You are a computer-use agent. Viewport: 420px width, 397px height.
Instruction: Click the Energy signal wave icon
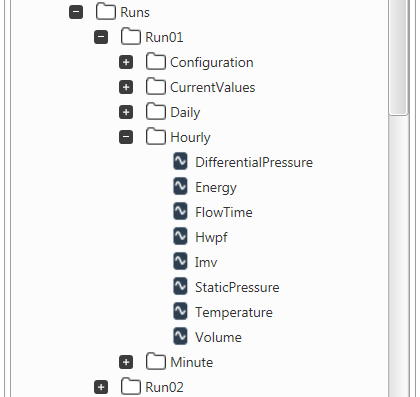(180, 186)
